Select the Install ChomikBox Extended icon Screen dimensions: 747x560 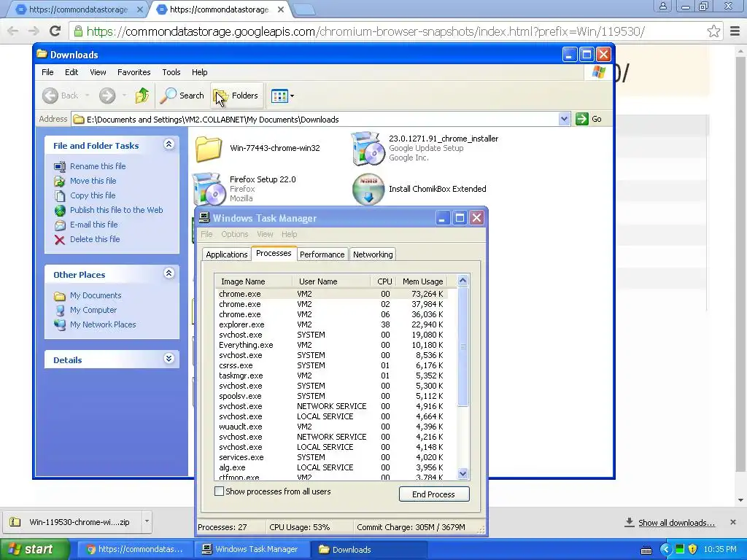coord(368,189)
